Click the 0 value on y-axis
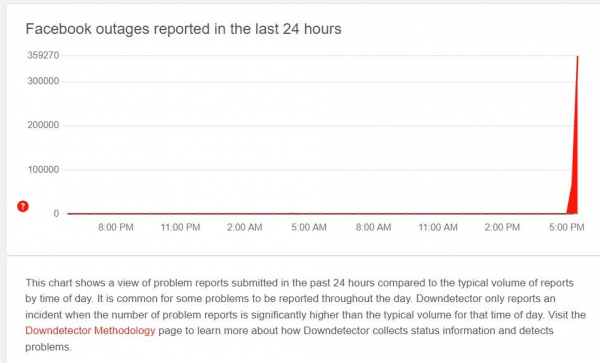600x363 pixels. point(56,213)
